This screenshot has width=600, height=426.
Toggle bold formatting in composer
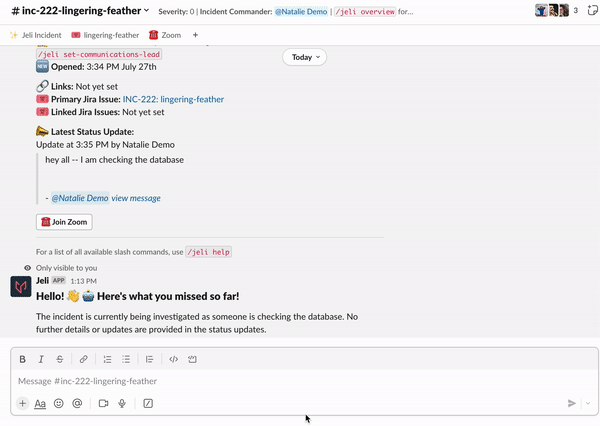23,359
